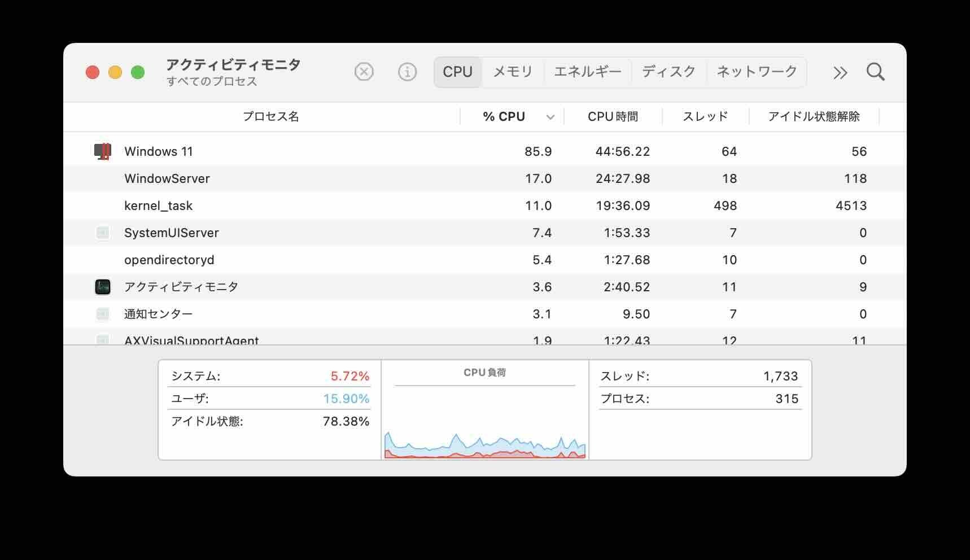
Task: Click the stop process (X) toolbar icon
Action: point(364,72)
